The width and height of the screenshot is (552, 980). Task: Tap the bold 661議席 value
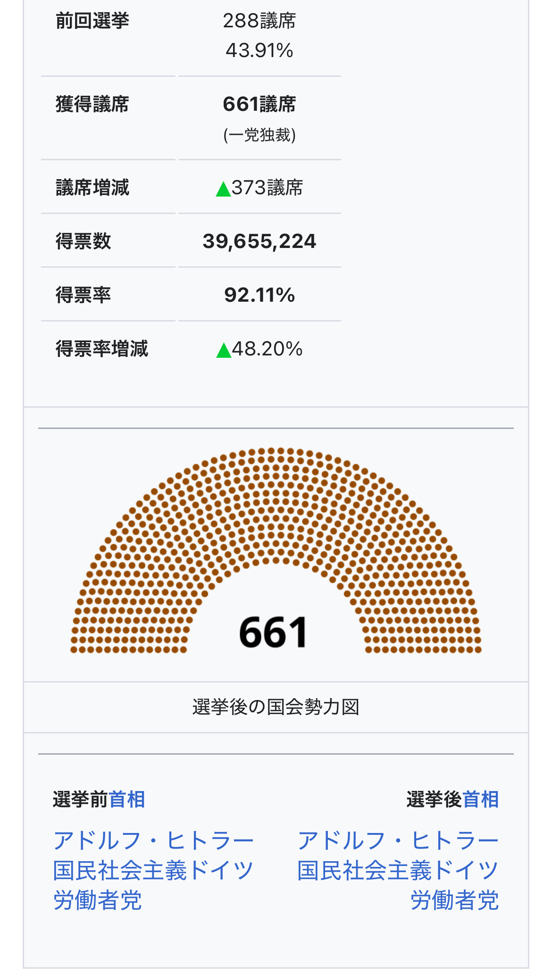coord(259,104)
